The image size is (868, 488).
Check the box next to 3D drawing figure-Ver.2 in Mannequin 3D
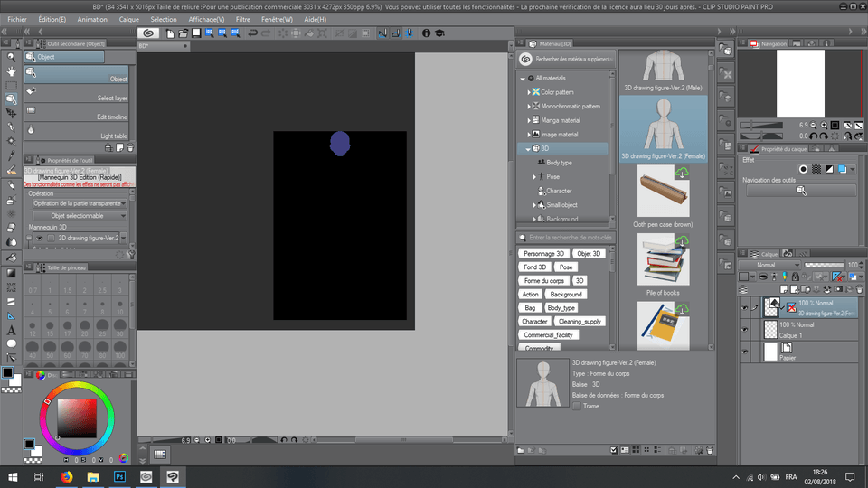tap(51, 239)
